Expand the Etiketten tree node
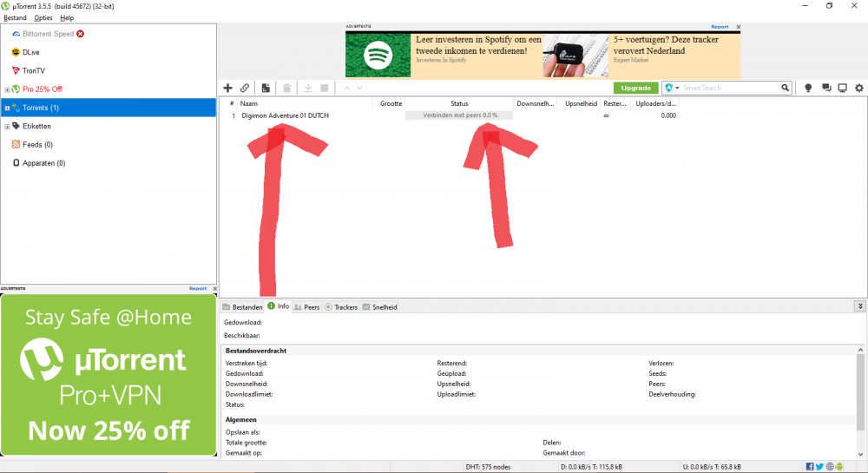 (x=7, y=127)
